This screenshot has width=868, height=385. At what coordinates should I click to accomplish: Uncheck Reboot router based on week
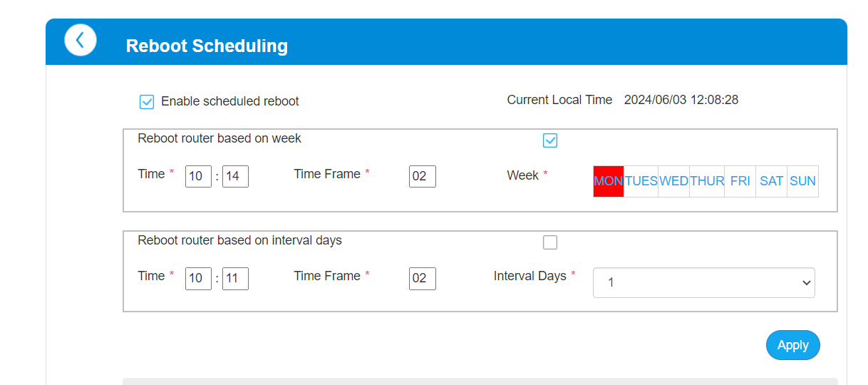click(x=550, y=140)
